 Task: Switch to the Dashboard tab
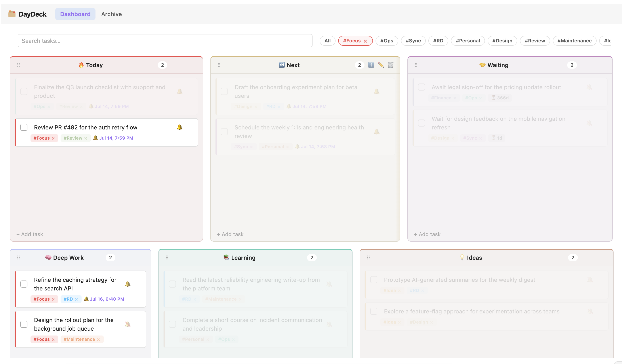[x=75, y=14]
